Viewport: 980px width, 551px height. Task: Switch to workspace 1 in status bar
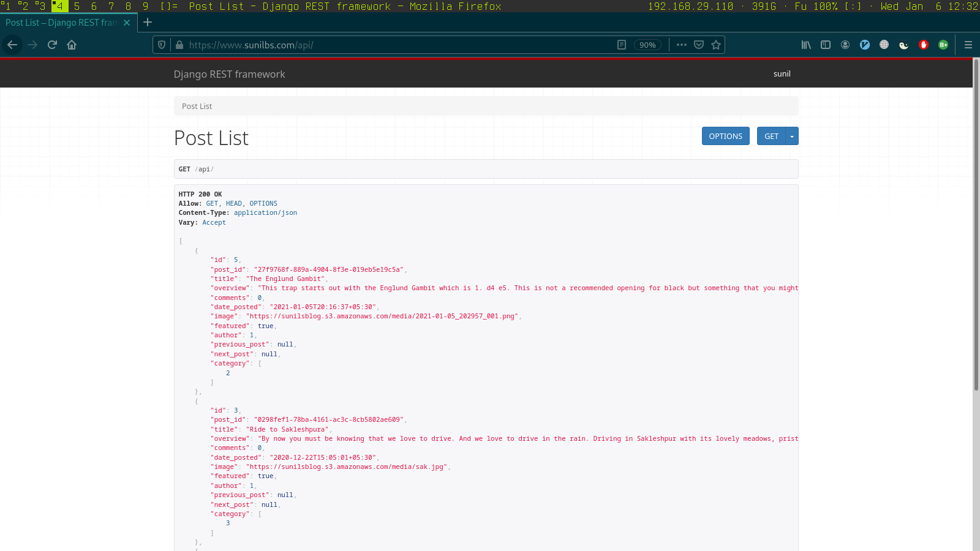[7, 6]
